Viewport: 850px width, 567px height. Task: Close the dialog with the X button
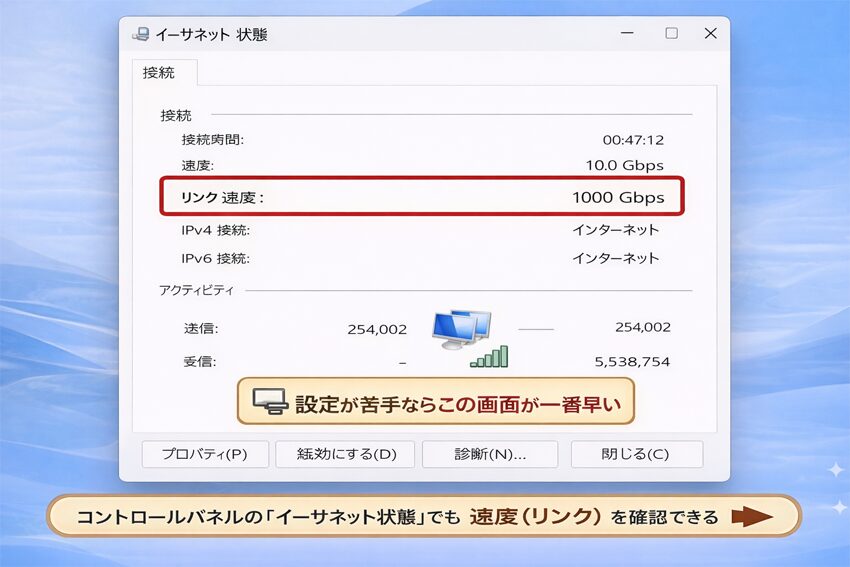point(710,33)
